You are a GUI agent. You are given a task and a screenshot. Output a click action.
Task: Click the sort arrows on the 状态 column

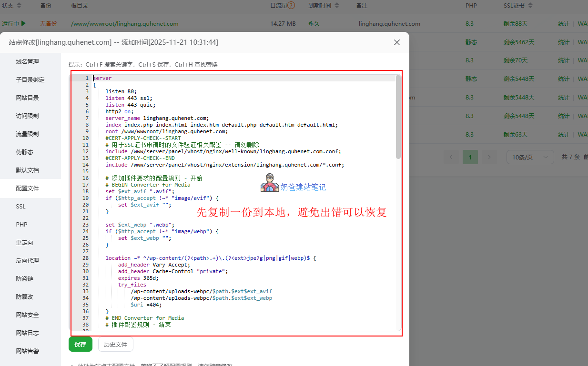click(x=19, y=5)
